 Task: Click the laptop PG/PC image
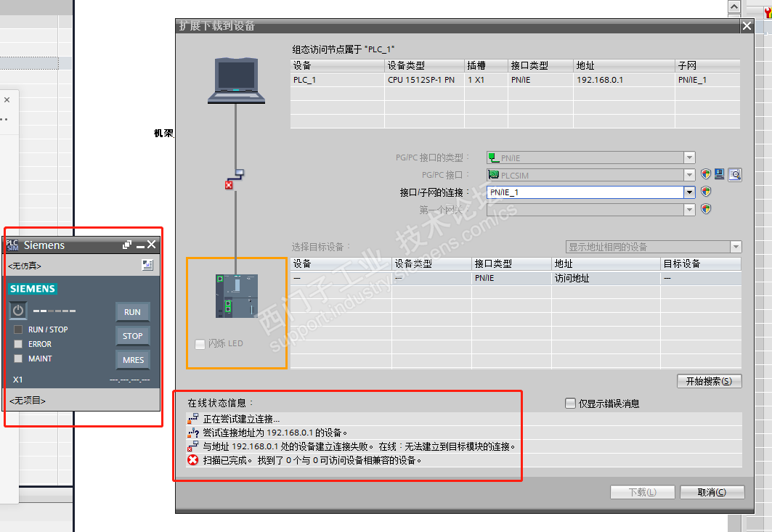click(236, 81)
